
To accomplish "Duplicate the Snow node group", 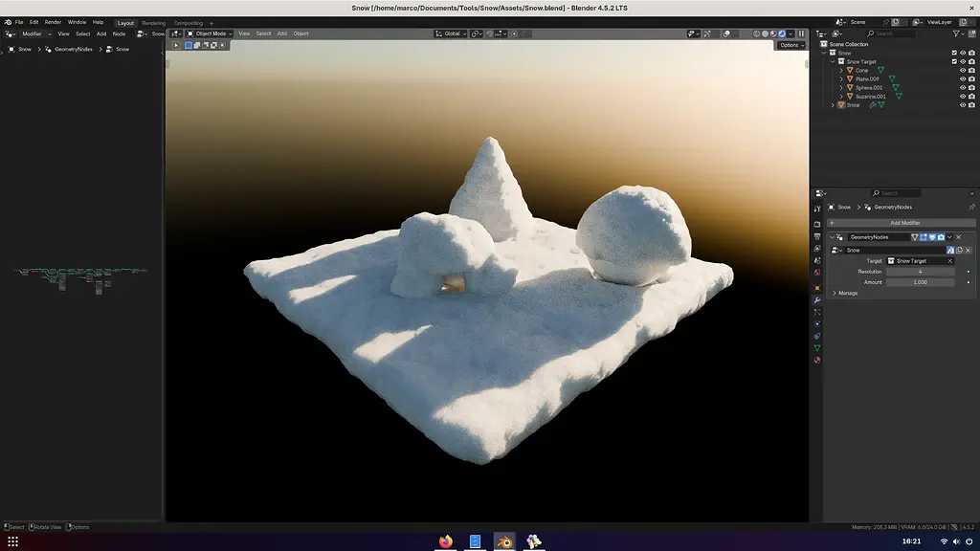I will point(959,250).
